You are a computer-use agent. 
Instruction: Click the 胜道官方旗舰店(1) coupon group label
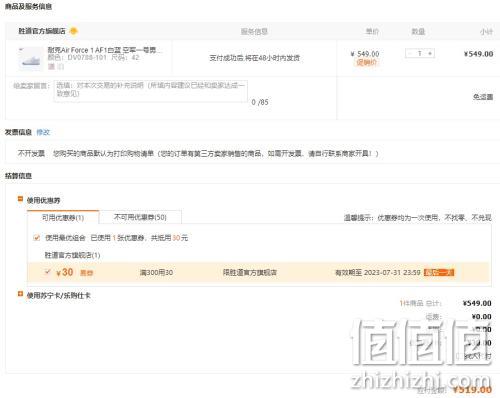pos(72,255)
